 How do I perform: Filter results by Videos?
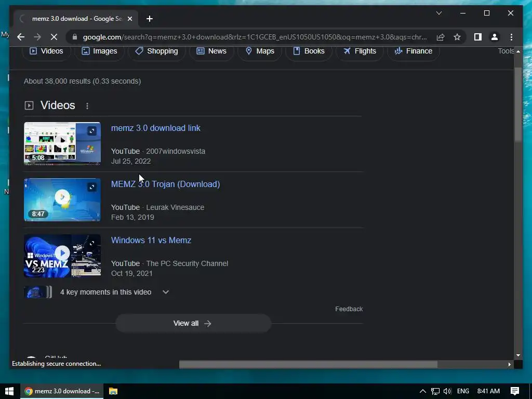(46, 51)
